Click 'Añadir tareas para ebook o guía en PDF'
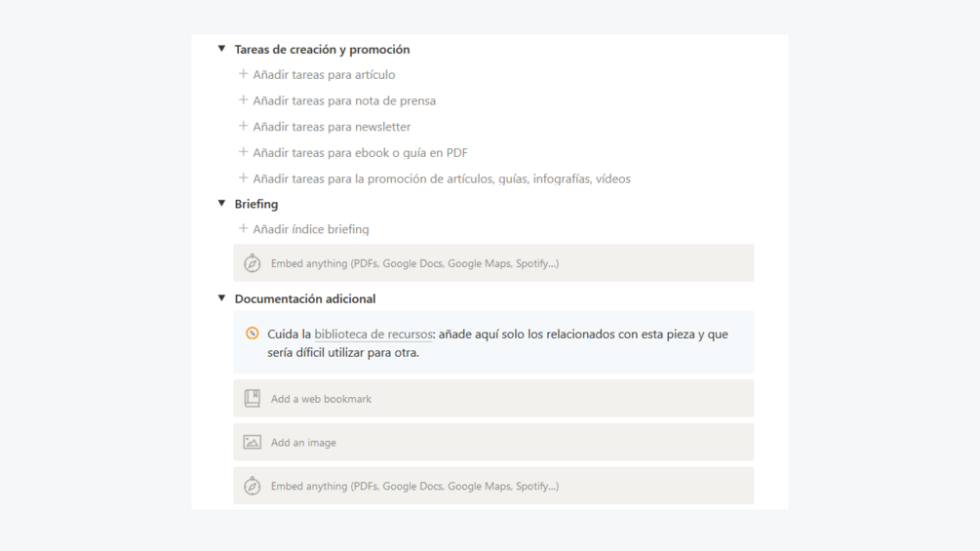Viewport: 980px width, 551px height. [360, 153]
